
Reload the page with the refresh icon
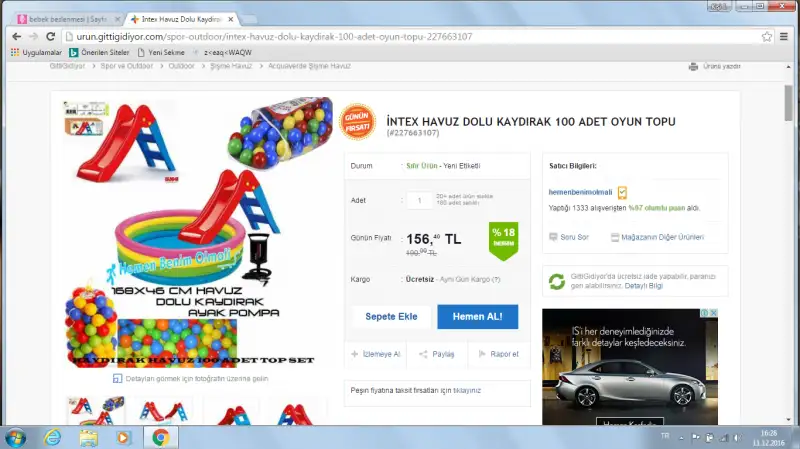pos(51,37)
